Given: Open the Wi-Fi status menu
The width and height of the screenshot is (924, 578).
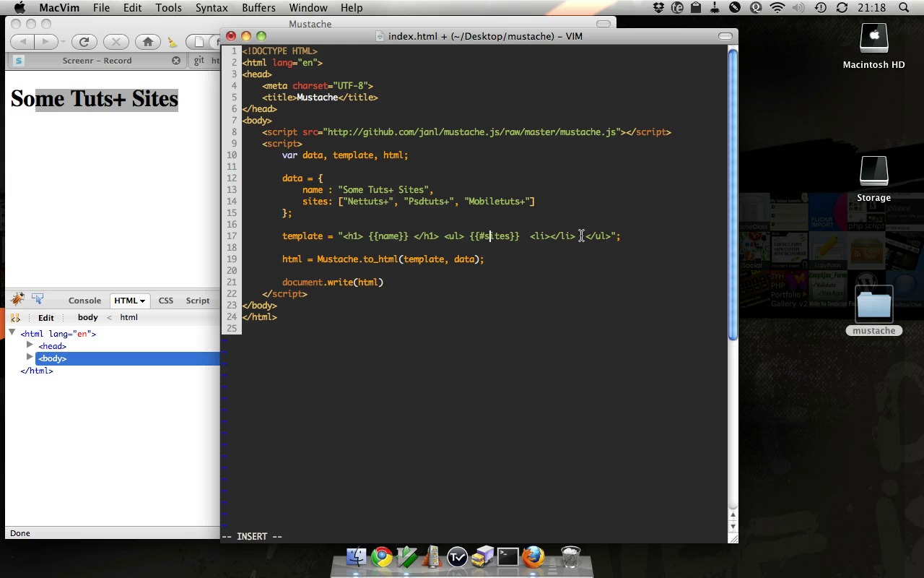Looking at the screenshot, I should (x=777, y=7).
